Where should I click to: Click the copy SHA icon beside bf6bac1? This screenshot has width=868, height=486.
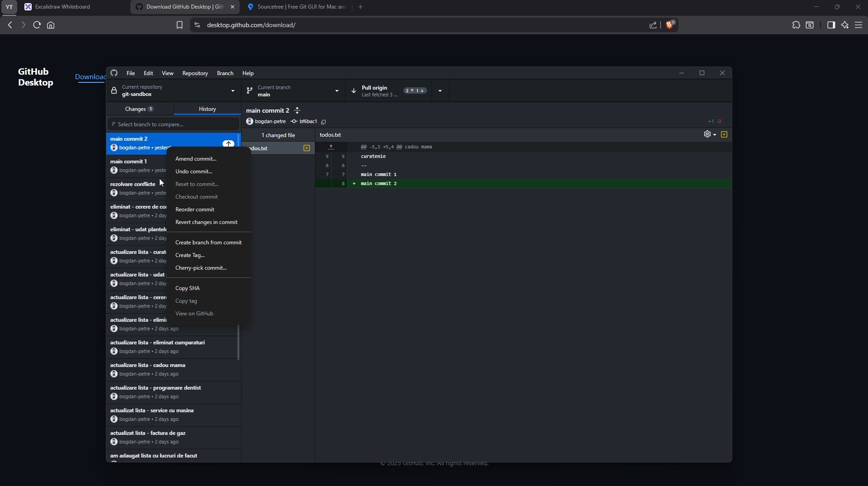tap(323, 122)
